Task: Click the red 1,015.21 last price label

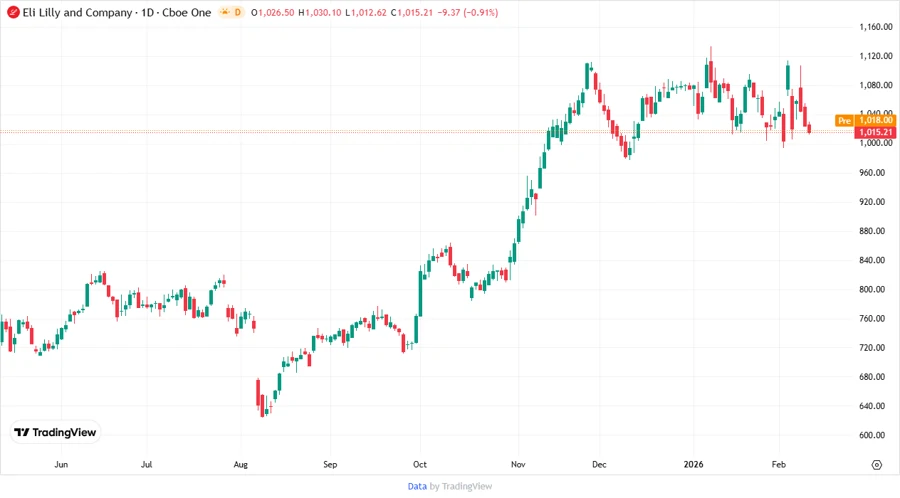Action: [875, 132]
